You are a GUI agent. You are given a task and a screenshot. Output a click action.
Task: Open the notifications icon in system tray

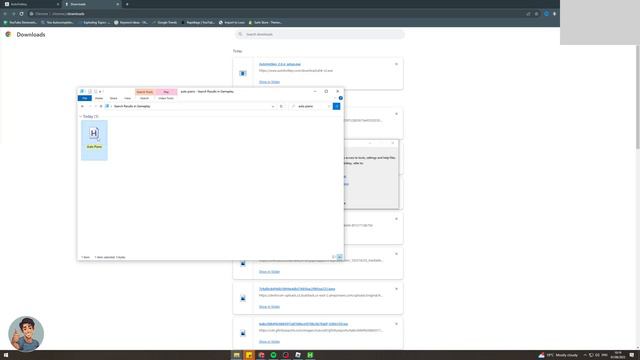coord(632,355)
